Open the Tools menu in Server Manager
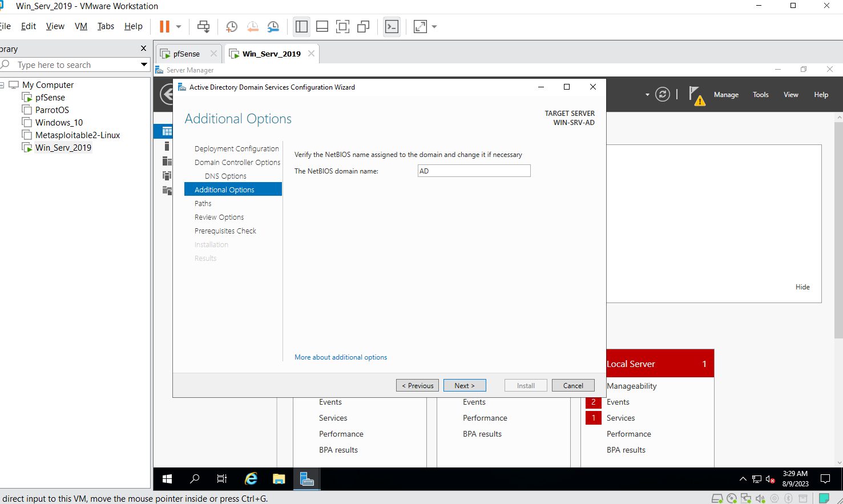The image size is (843, 504). click(760, 95)
